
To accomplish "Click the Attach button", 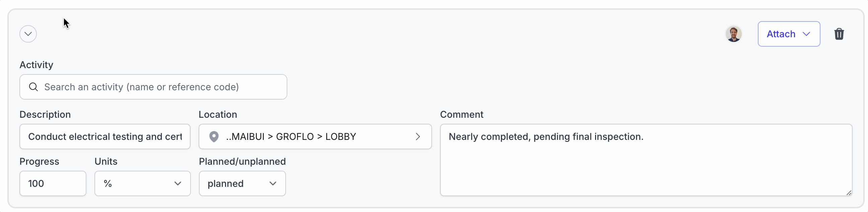I will pos(789,34).
